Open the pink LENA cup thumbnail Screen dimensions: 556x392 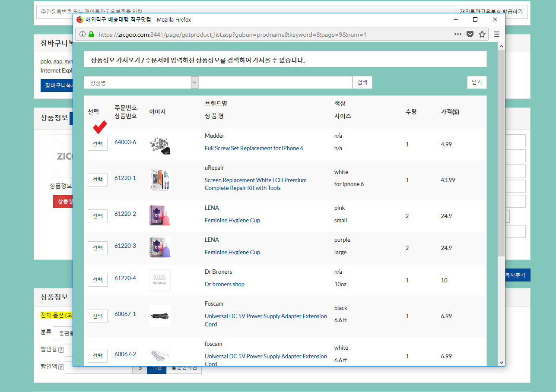coord(160,216)
